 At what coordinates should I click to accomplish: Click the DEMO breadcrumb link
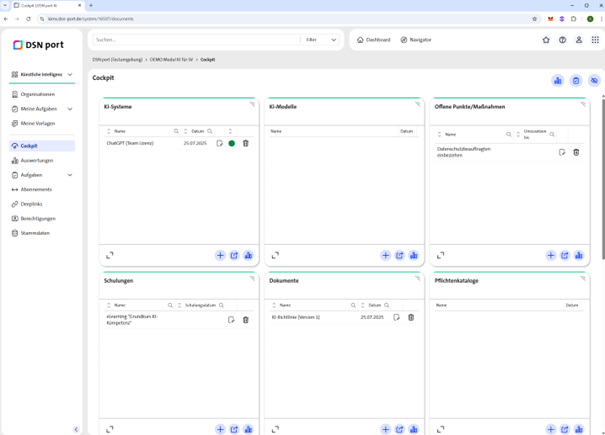tap(171, 60)
